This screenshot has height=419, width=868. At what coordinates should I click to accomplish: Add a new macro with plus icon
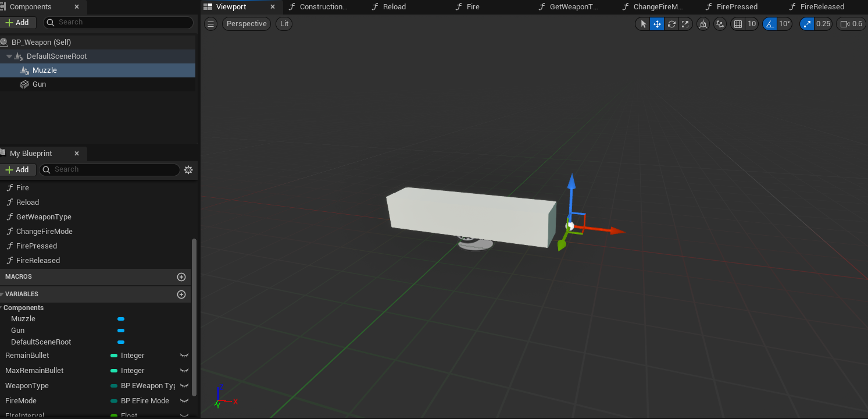[181, 277]
